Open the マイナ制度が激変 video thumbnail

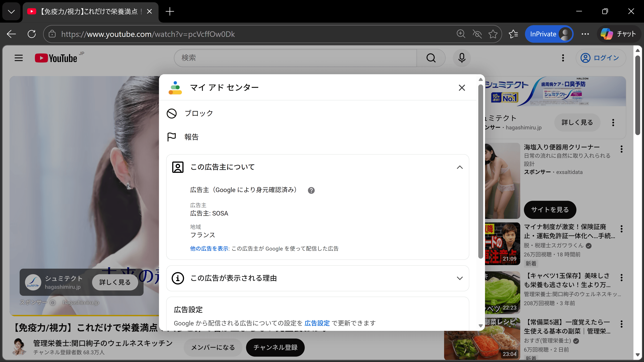pyautogui.click(x=502, y=244)
